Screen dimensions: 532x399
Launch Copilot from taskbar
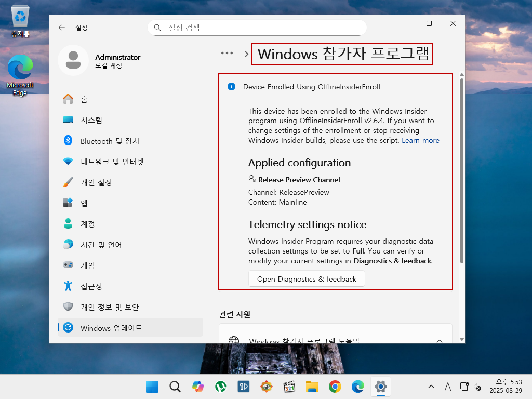pos(198,387)
